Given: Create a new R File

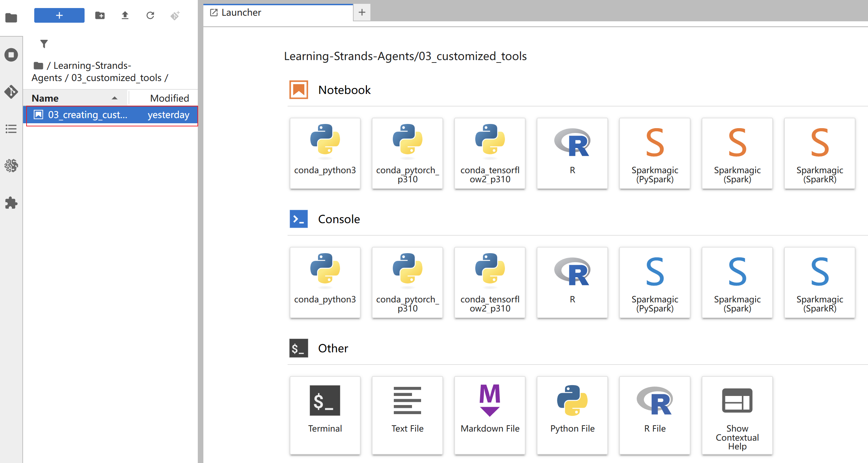Looking at the screenshot, I should pos(655,415).
